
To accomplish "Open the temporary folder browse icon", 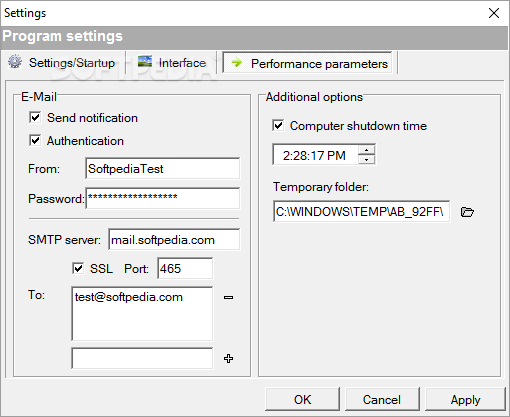I will (467, 212).
